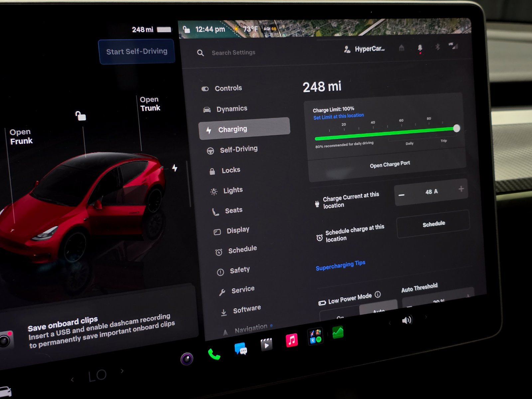The width and height of the screenshot is (532, 399).
Task: Tap the dashcam camera icon in dock
Action: (x=187, y=359)
